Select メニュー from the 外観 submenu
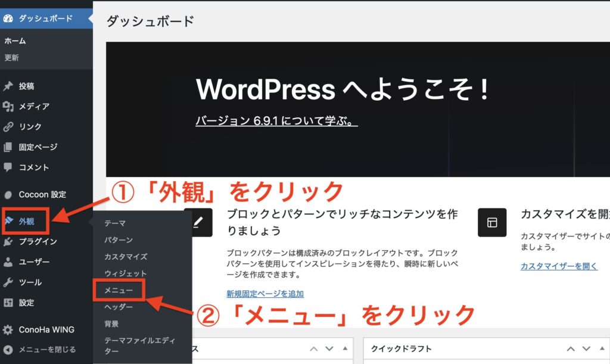Screen dimensions: 610x364 (119, 290)
